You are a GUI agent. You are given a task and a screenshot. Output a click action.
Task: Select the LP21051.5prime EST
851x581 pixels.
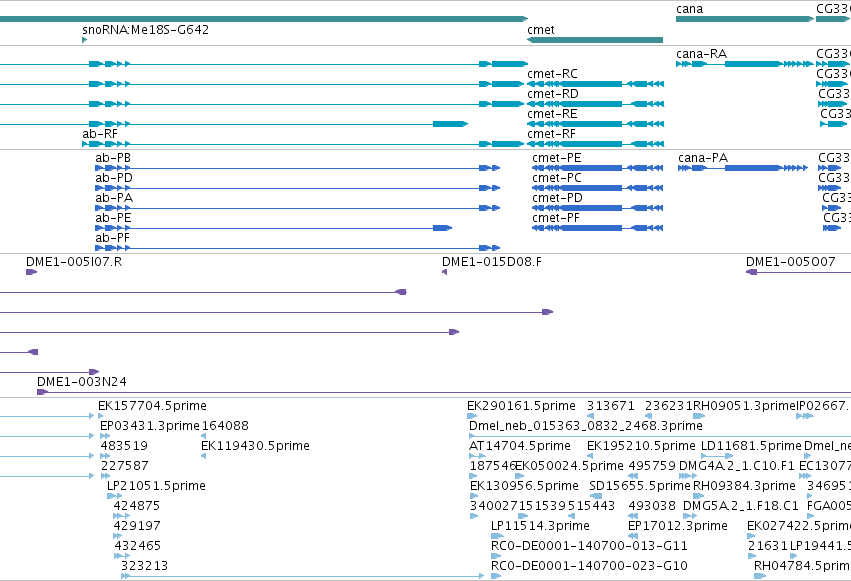click(x=115, y=496)
